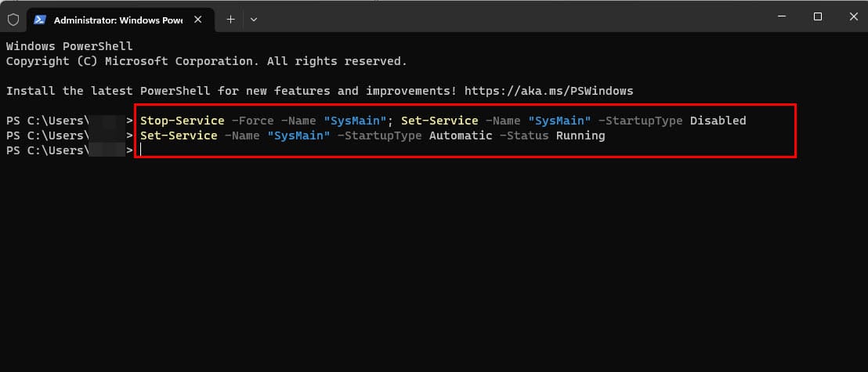
Task: Open a new terminal tab
Action: (x=230, y=20)
